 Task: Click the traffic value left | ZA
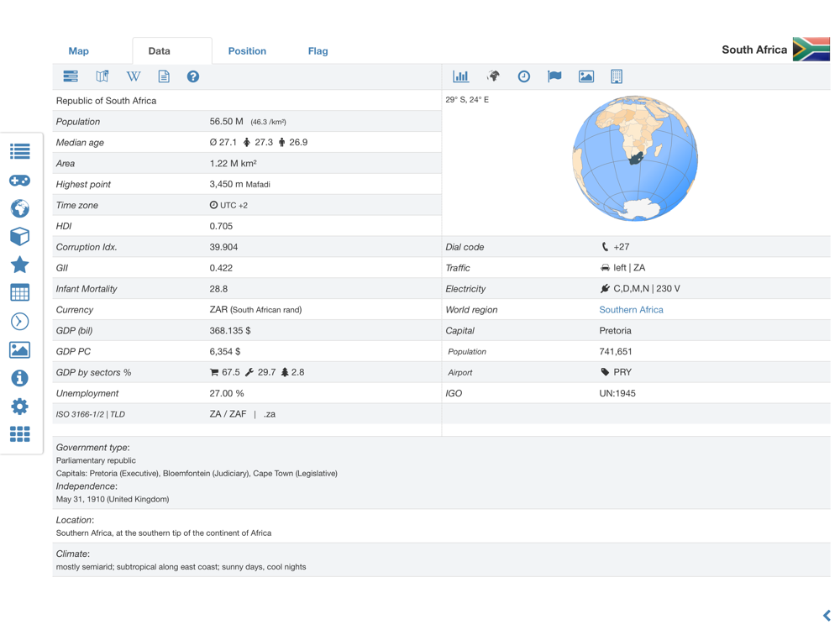pyautogui.click(x=622, y=268)
